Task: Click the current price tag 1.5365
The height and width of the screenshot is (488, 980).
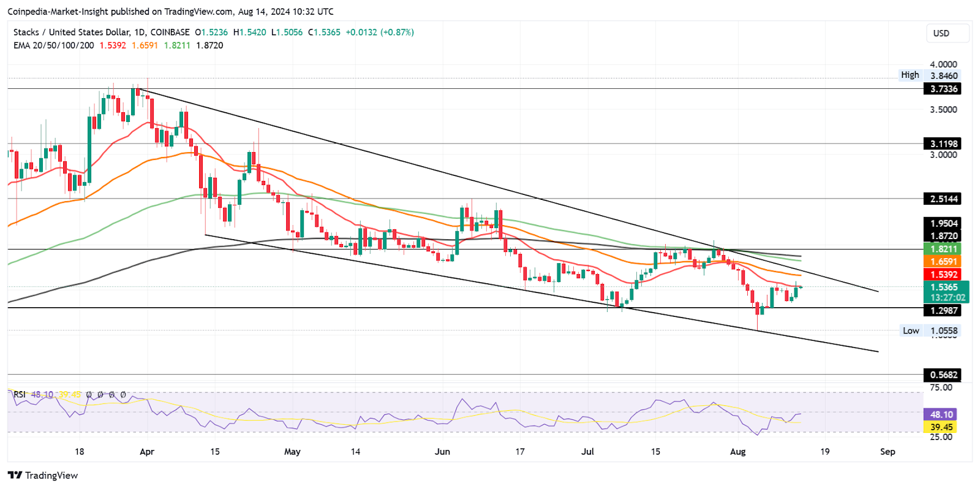Action: pos(945,287)
